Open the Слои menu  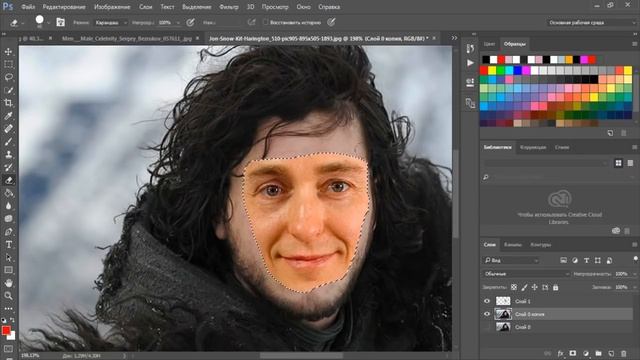coord(145,7)
